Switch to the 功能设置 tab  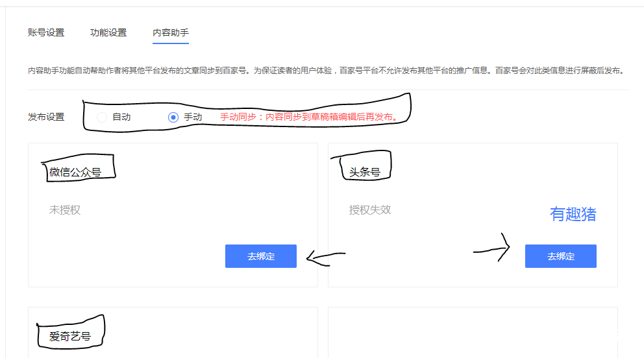(x=108, y=32)
